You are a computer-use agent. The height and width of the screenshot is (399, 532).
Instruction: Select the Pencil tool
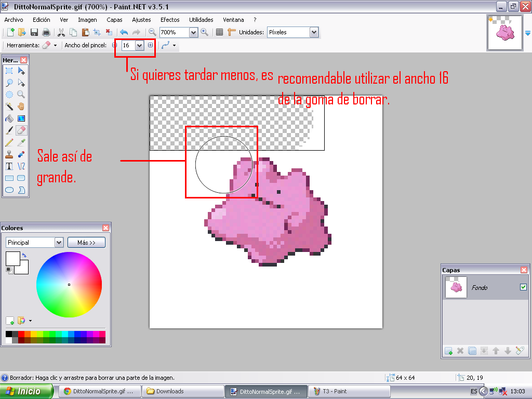(9, 142)
